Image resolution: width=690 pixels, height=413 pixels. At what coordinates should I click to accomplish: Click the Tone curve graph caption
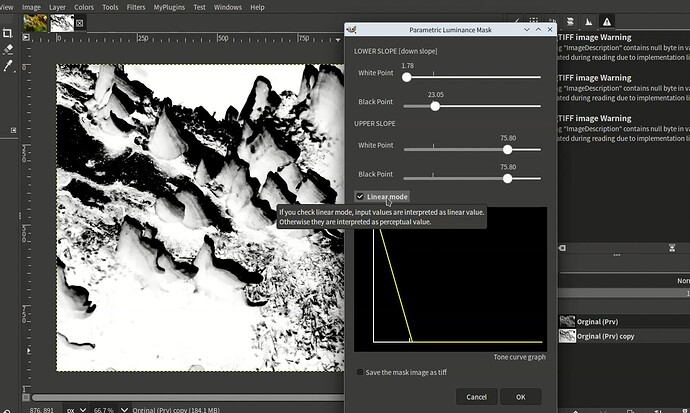coord(519,357)
